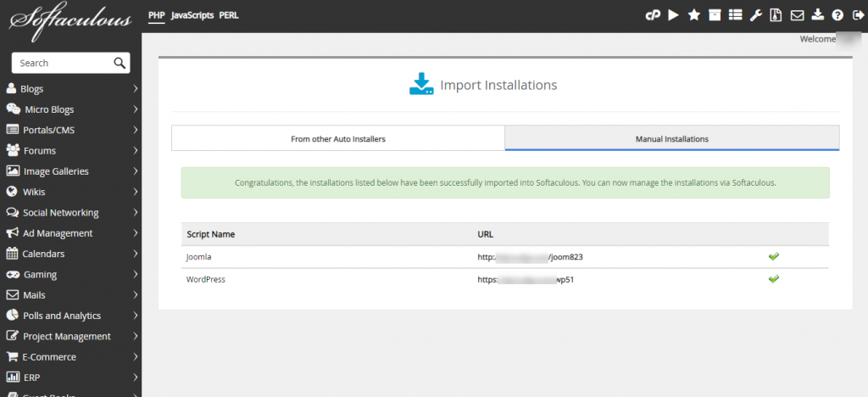Select the From other Auto Installers tab
This screenshot has height=397, width=868.
338,138
